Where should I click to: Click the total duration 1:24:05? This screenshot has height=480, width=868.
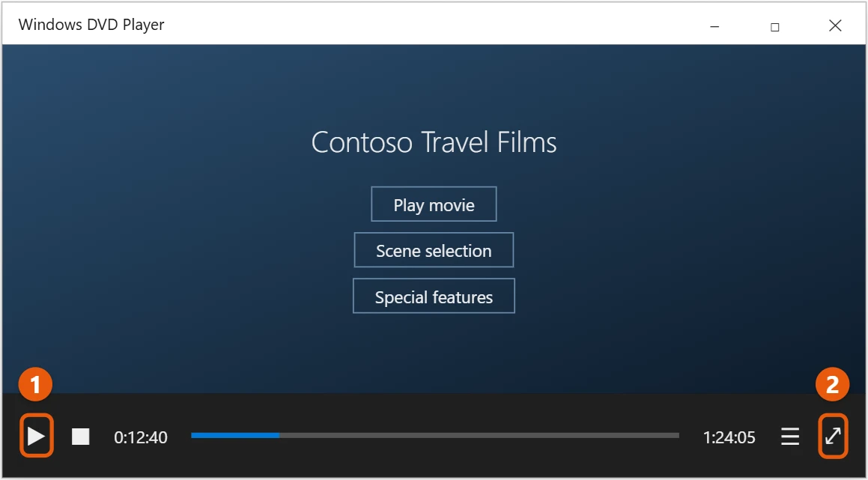729,437
